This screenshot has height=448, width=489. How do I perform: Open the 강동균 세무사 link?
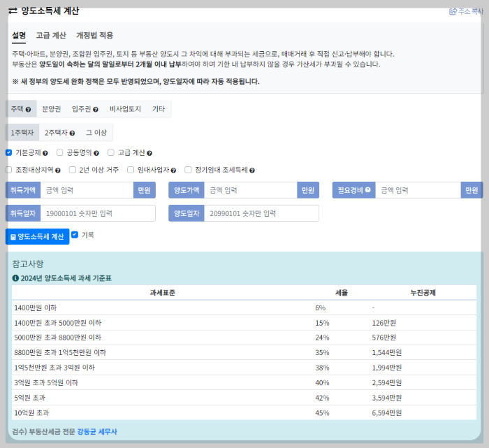click(97, 432)
